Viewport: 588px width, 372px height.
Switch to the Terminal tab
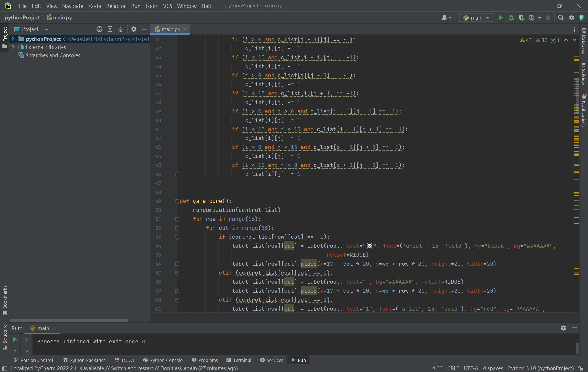pyautogui.click(x=239, y=360)
